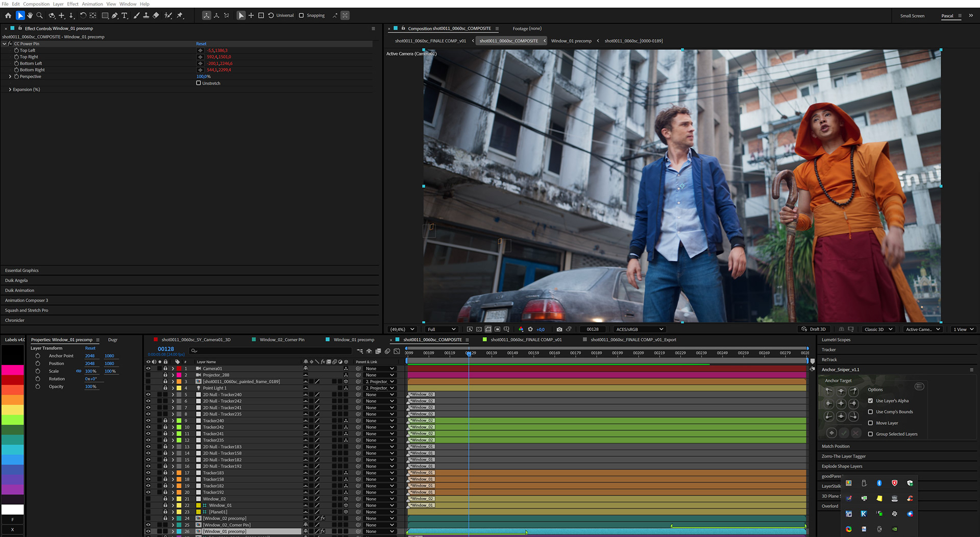Open the ACES/sRGB color space dropdown

tap(640, 329)
